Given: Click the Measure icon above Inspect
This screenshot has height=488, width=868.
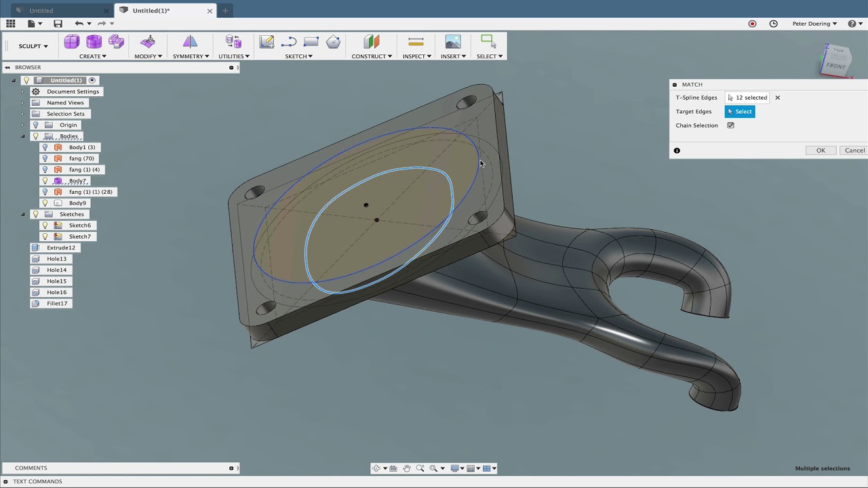Looking at the screenshot, I should click(416, 42).
